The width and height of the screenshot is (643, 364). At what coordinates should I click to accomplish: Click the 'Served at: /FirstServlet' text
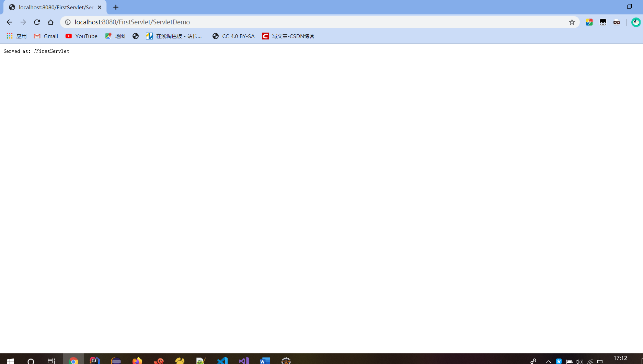(36, 51)
